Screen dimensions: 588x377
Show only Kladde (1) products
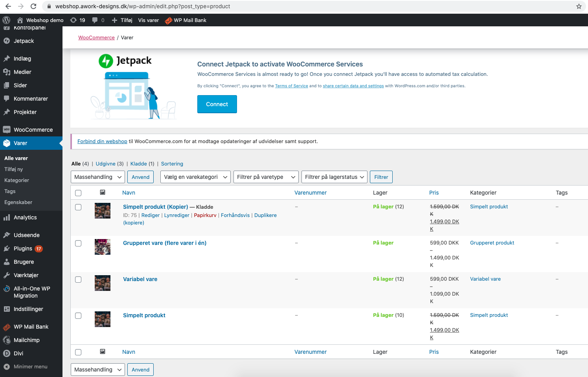click(x=142, y=164)
